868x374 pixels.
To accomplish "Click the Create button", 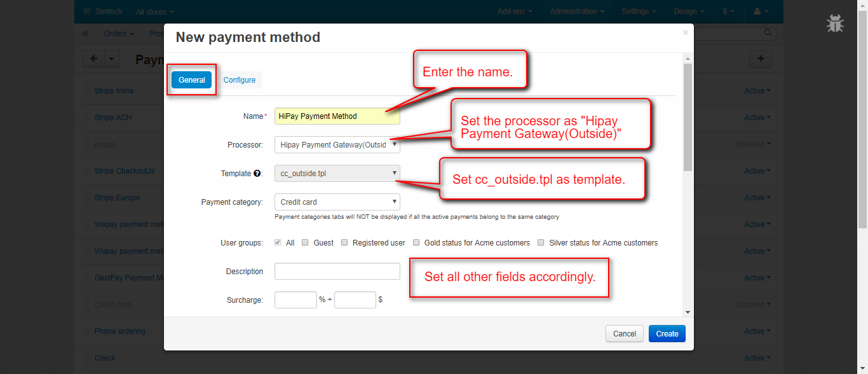I will tap(667, 334).
